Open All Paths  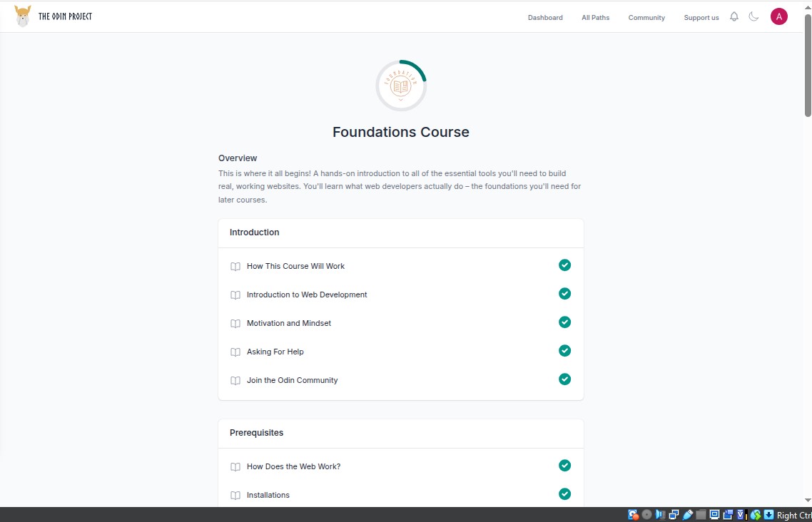596,18
